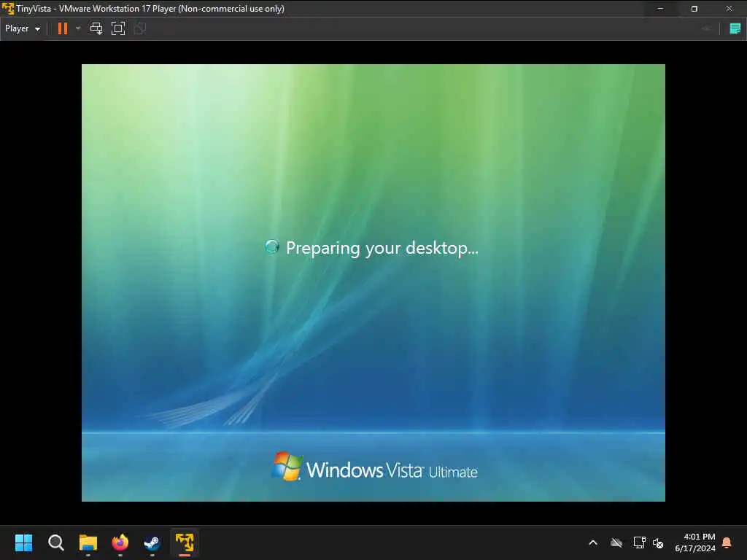This screenshot has height=560, width=747.
Task: Show hidden system tray icons
Action: (x=593, y=542)
